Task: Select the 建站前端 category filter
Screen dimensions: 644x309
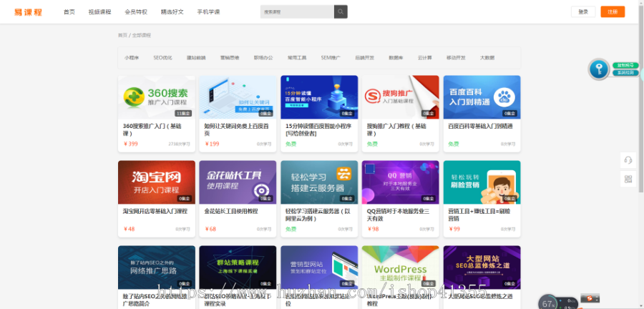Action: click(x=196, y=57)
